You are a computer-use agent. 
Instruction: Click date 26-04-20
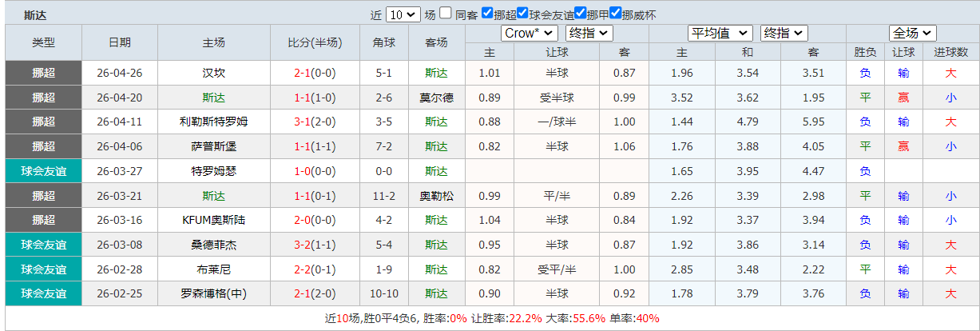pos(120,98)
